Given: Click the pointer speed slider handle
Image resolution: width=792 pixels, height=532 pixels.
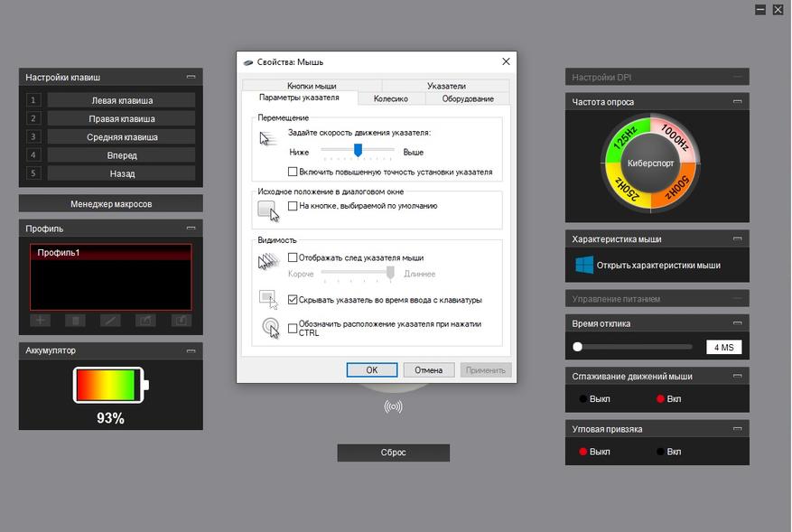Looking at the screenshot, I should [358, 150].
